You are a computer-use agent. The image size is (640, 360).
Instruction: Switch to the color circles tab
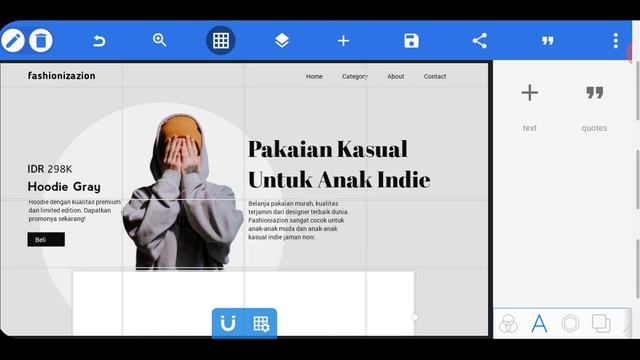[x=509, y=324]
